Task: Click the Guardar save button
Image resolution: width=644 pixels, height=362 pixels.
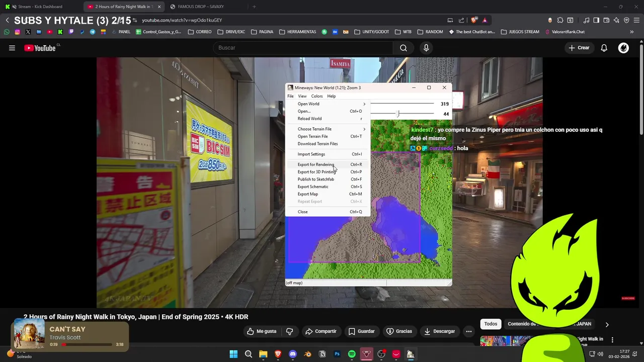Action: coord(361,331)
